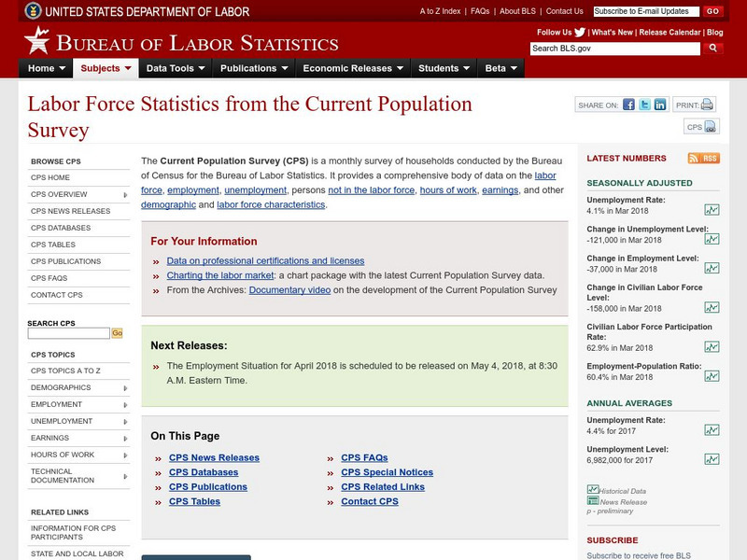Open Charting the labor market link
The width and height of the screenshot is (747, 560).
tap(220, 275)
